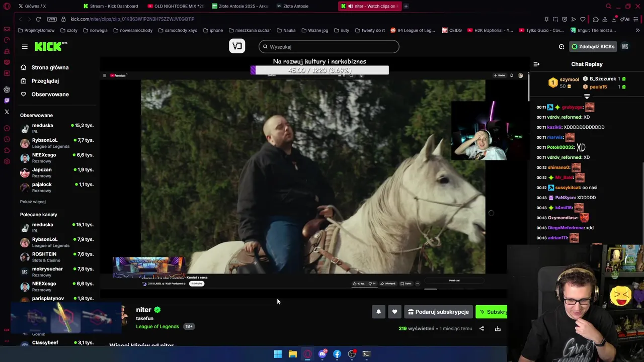Open the Kick hamburger menu

[x=25, y=47]
